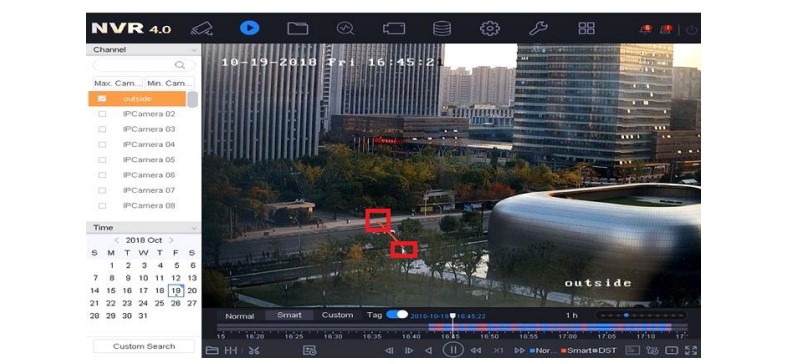Viewport: 811px width, 364px height.
Task: Click the outside camera video view
Action: [451, 176]
